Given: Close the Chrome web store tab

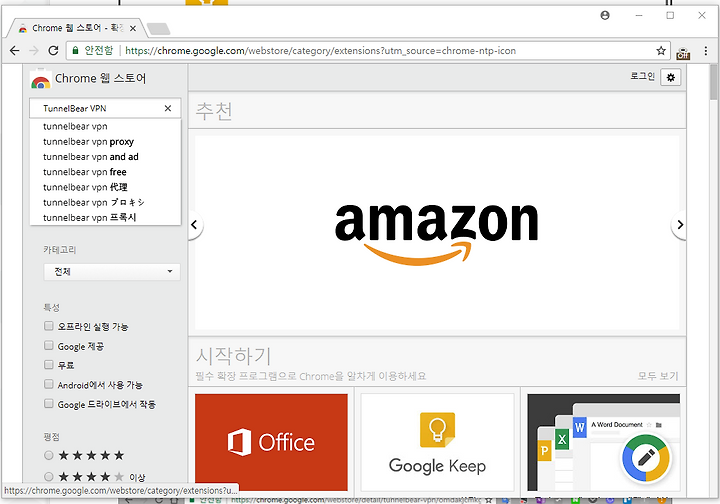Looking at the screenshot, I should [133, 28].
